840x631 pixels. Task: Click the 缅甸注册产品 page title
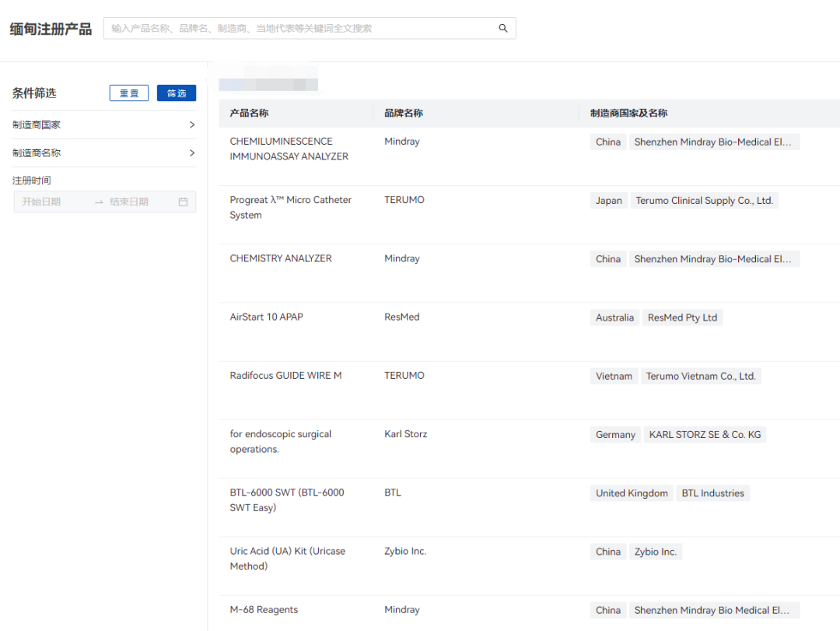(51, 29)
